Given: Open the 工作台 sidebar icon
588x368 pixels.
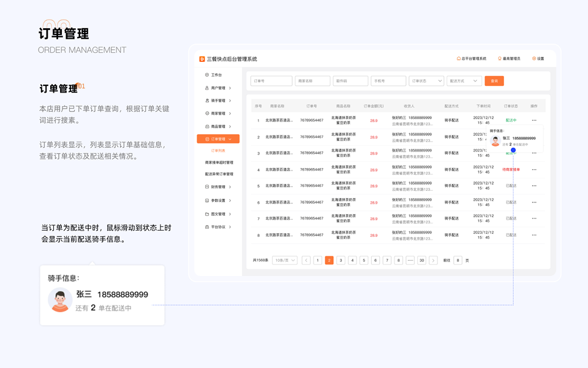Looking at the screenshot, I should [x=207, y=75].
